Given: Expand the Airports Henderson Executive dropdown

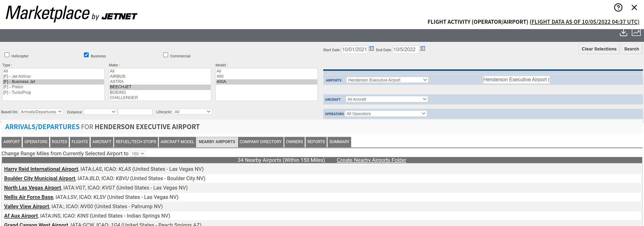Looking at the screenshot, I should [387, 80].
